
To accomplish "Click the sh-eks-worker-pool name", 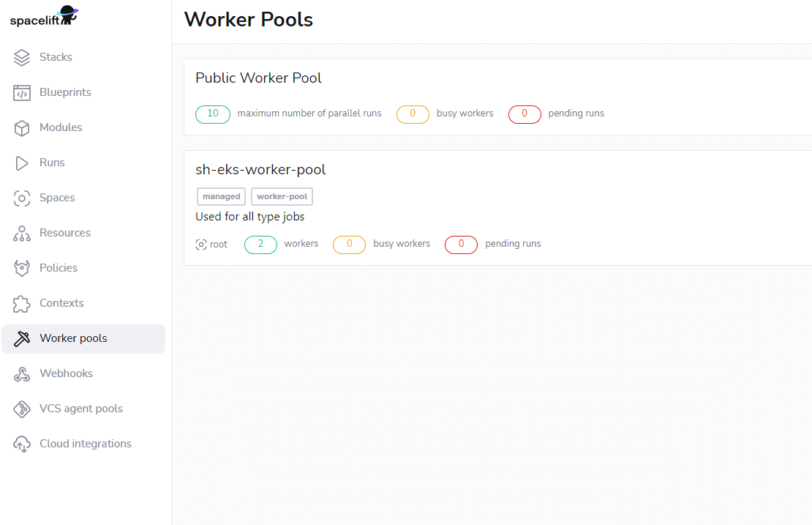I will [260, 169].
